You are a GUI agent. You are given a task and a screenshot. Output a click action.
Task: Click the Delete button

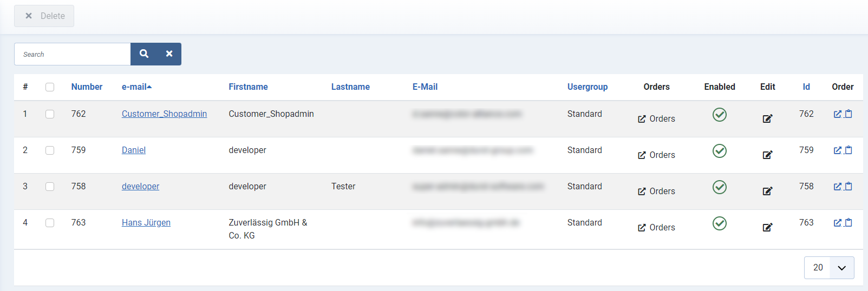tap(44, 16)
